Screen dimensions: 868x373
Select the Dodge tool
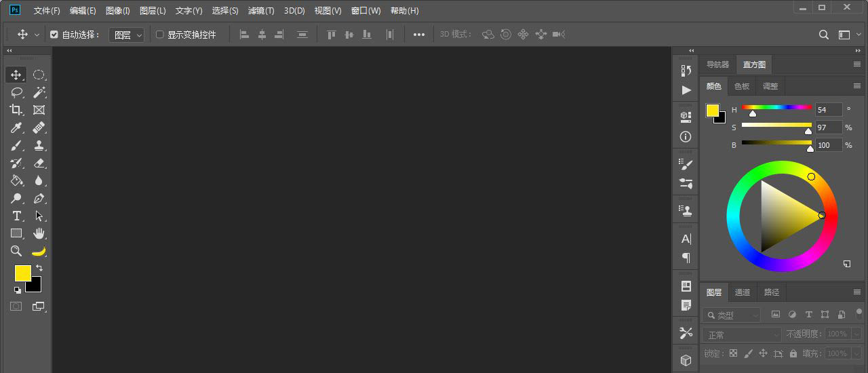[x=16, y=198]
